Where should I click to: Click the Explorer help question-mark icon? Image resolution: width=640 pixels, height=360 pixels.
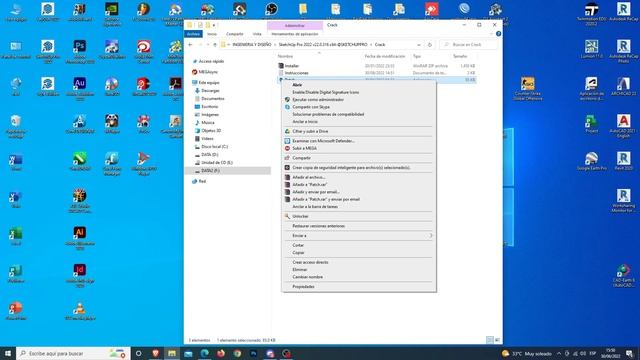[x=498, y=34]
